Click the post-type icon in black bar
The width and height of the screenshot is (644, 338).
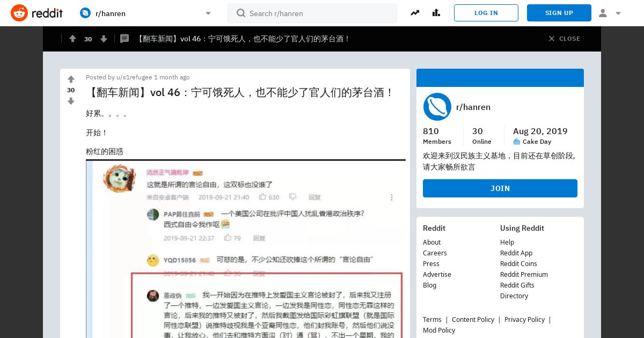tap(125, 39)
